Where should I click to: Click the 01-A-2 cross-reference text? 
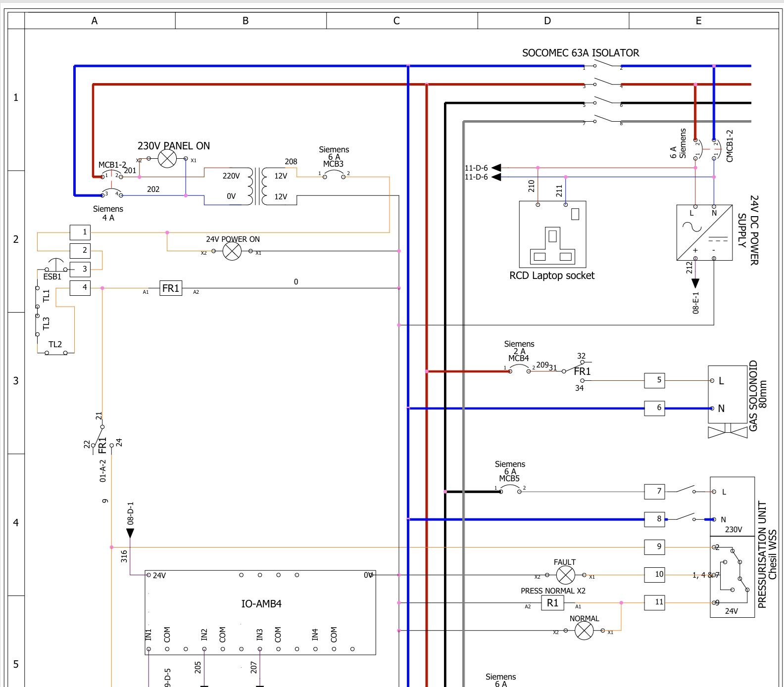click(x=103, y=471)
